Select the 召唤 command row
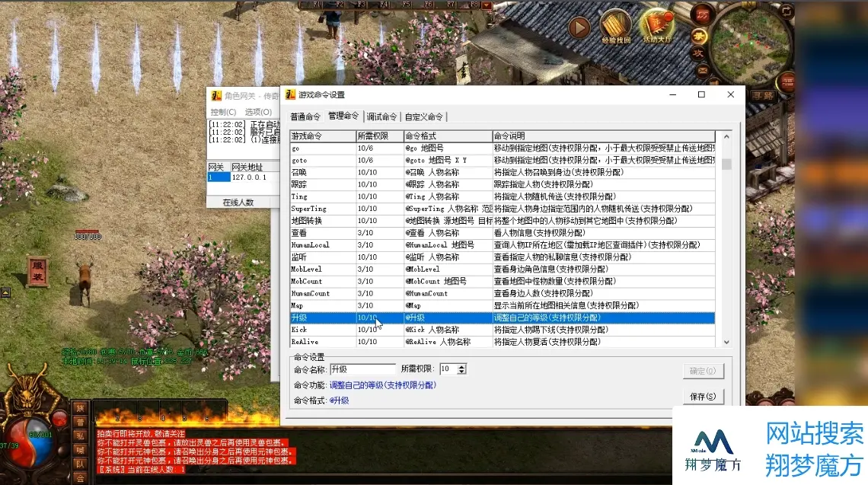 pos(503,173)
